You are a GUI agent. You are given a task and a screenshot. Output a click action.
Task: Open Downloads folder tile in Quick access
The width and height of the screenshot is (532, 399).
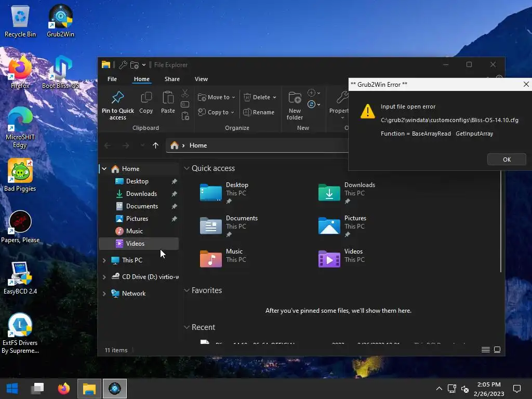tap(347, 193)
